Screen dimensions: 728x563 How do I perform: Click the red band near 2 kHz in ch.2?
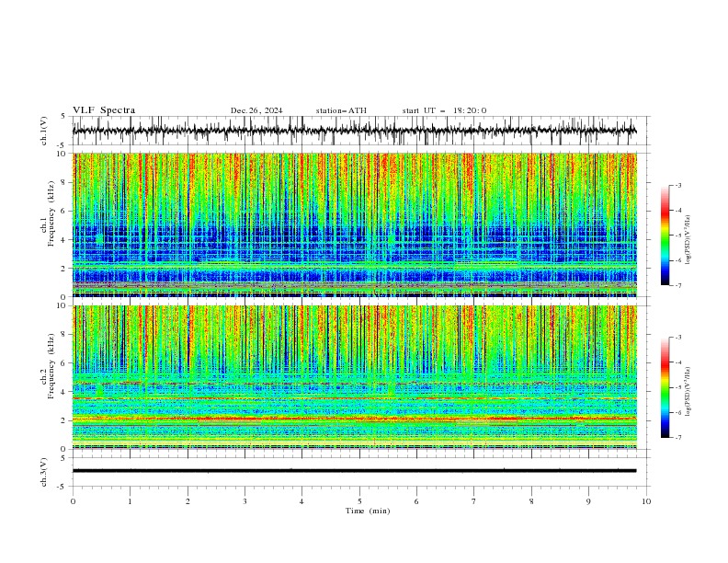click(354, 419)
